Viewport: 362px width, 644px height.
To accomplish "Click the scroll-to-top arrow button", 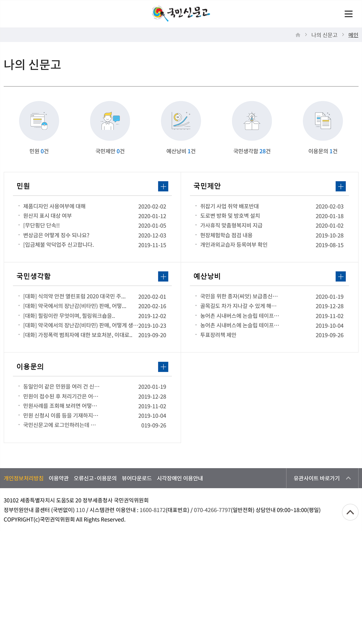I will (x=350, y=512).
